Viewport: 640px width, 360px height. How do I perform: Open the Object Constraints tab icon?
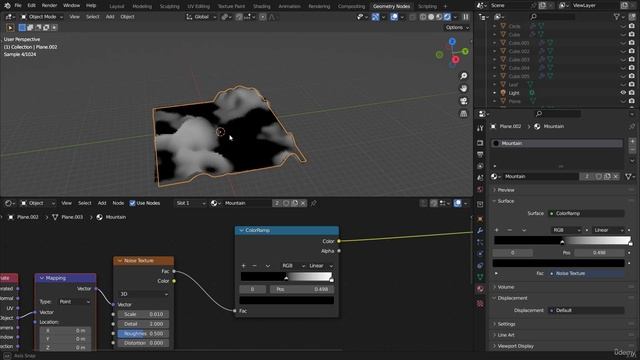point(480,265)
